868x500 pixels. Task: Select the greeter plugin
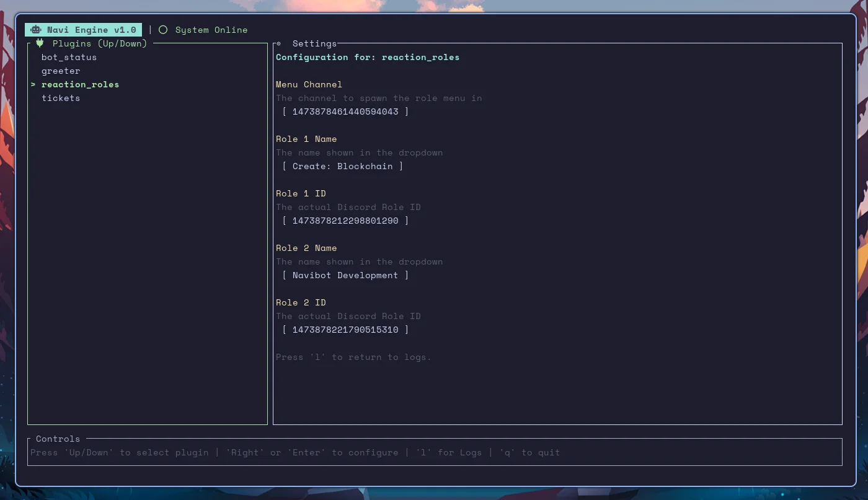click(x=60, y=71)
